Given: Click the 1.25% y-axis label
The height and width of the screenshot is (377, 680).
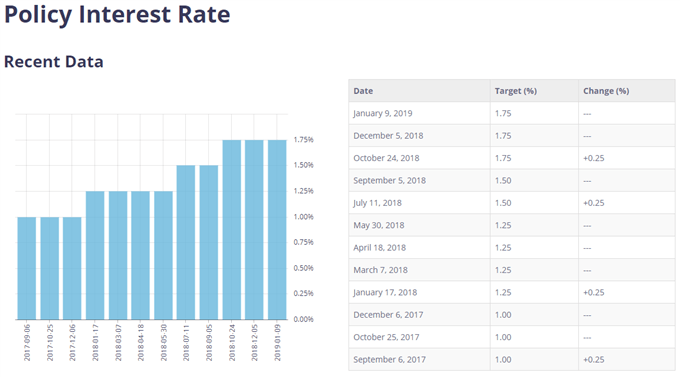Looking at the screenshot, I should point(304,191).
